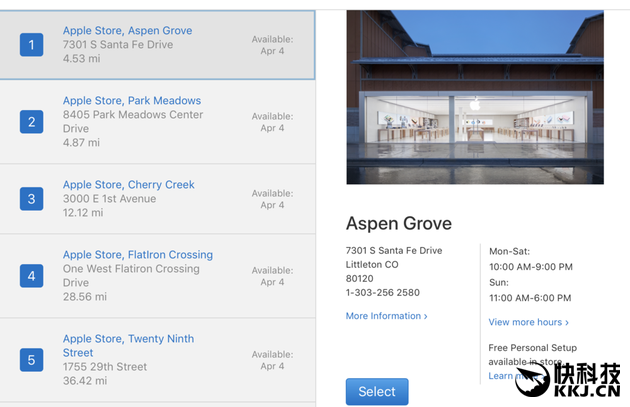Open Apple Store, Park Meadows link
This screenshot has height=407, width=630.
pos(132,100)
